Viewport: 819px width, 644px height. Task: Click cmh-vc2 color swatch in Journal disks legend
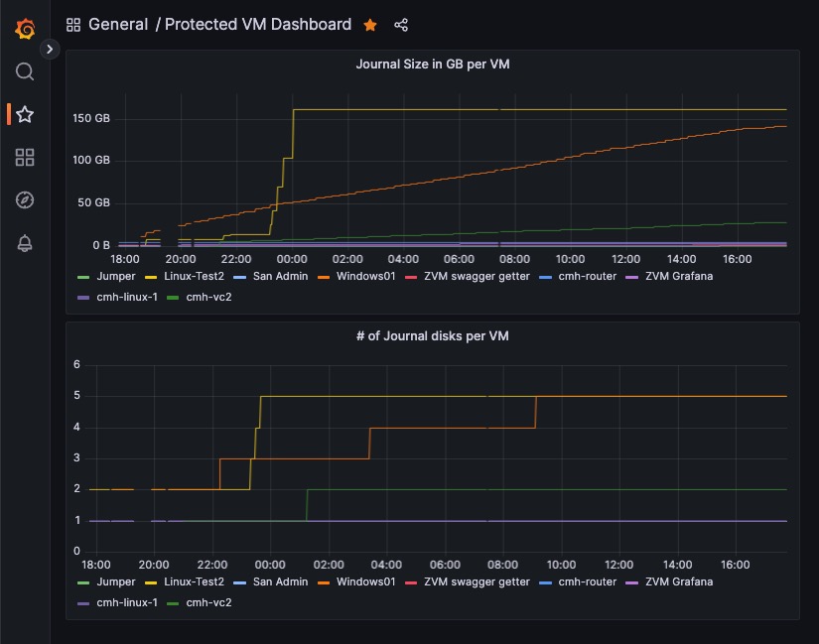[x=173, y=603]
